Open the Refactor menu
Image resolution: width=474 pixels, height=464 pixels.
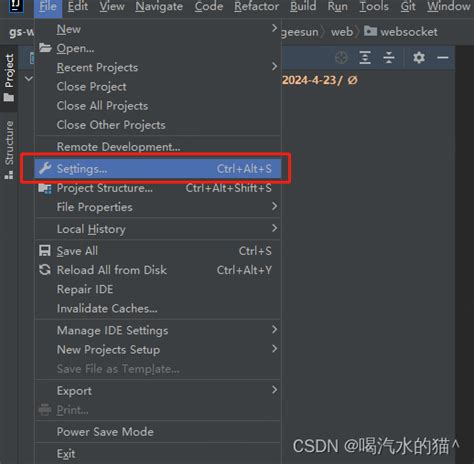click(x=256, y=6)
